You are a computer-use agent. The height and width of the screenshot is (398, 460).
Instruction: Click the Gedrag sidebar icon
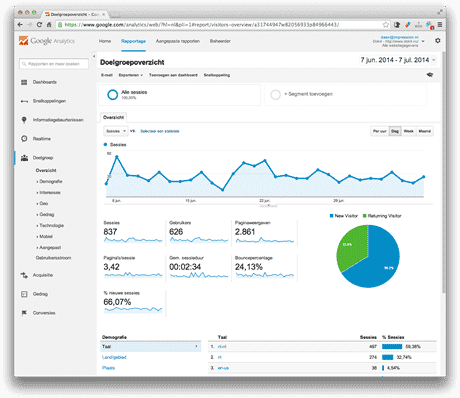(24, 294)
